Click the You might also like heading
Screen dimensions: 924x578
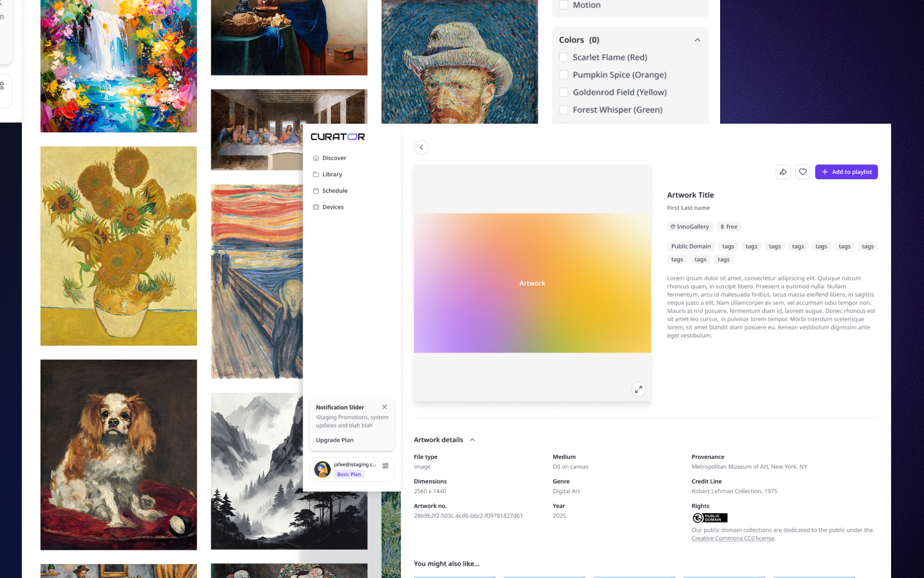[x=446, y=564]
